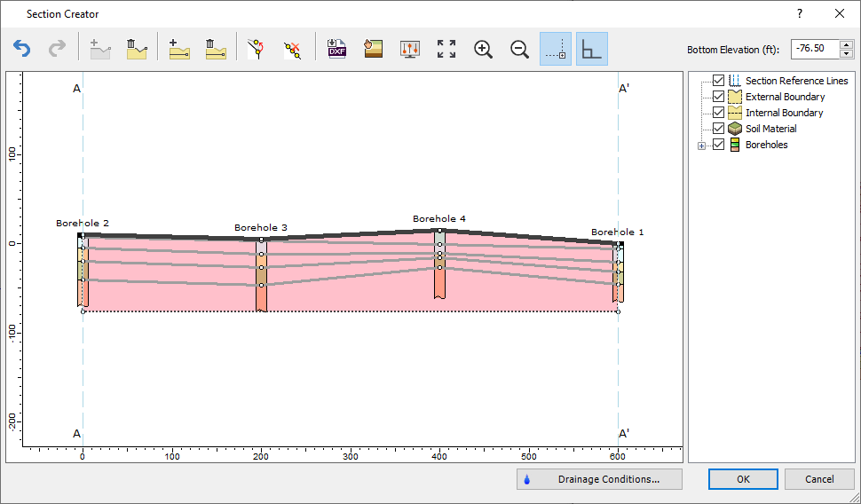The width and height of the screenshot is (861, 504).
Task: Click the Undo arrow icon
Action: pos(21,49)
